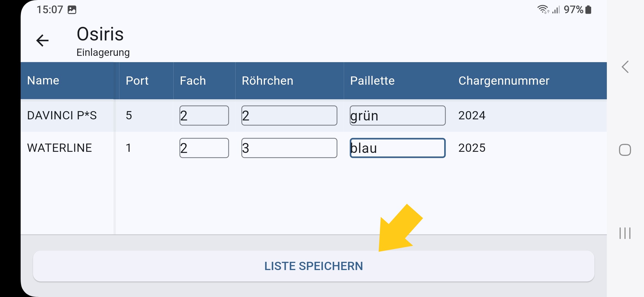Screen dimensions: 644x297
Task: Tap the mobile signal strength icon
Action: coord(556,10)
